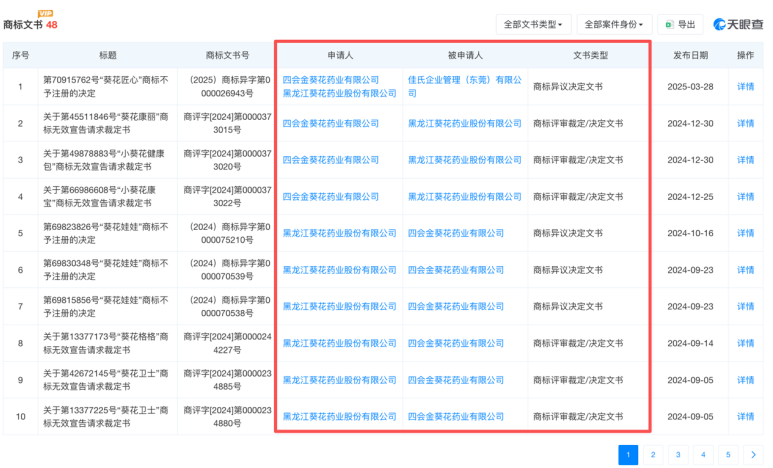Open the 全部案件身份 dropdown
Image resolution: width=773 pixels, height=468 pixels.
tap(614, 24)
